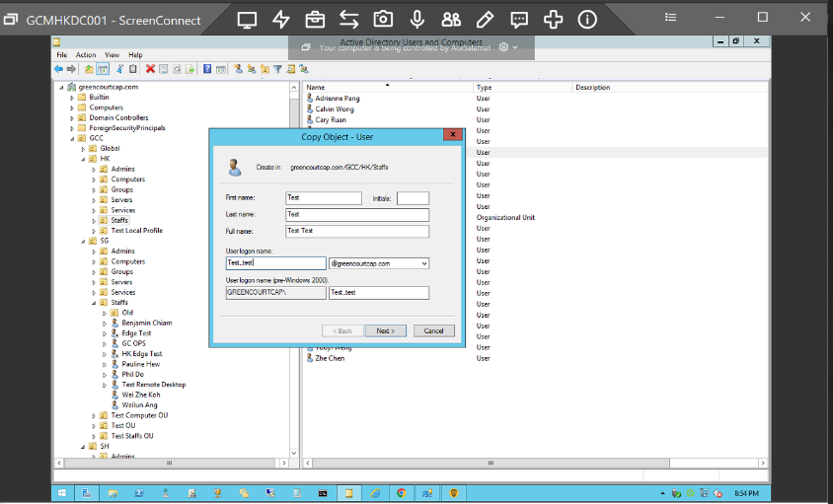The image size is (833, 504).
Task: Click the Cut scissors toolbar icon
Action: tap(120, 69)
